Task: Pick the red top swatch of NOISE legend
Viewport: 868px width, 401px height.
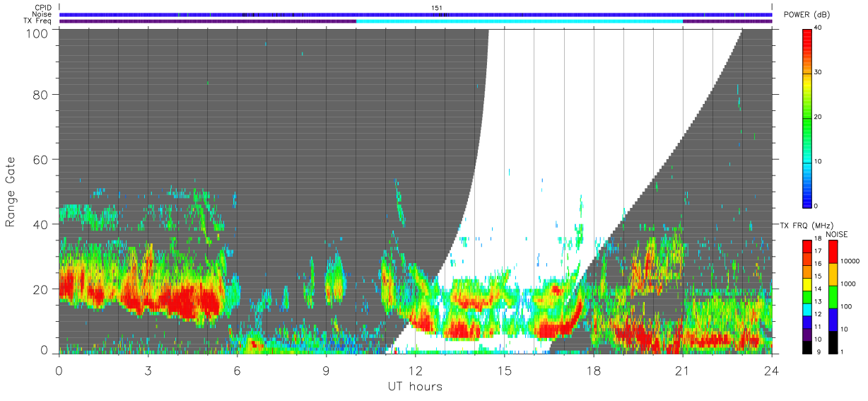Action: (833, 252)
